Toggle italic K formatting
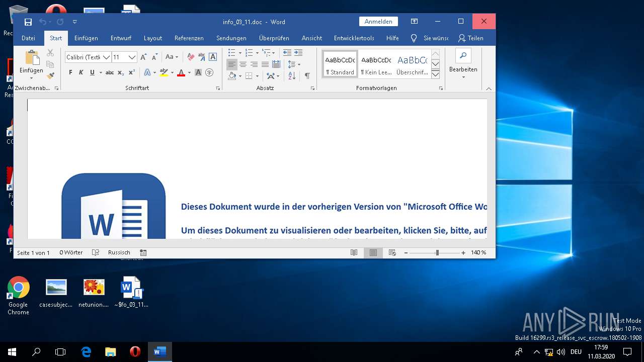The width and height of the screenshot is (644, 362). pyautogui.click(x=81, y=72)
